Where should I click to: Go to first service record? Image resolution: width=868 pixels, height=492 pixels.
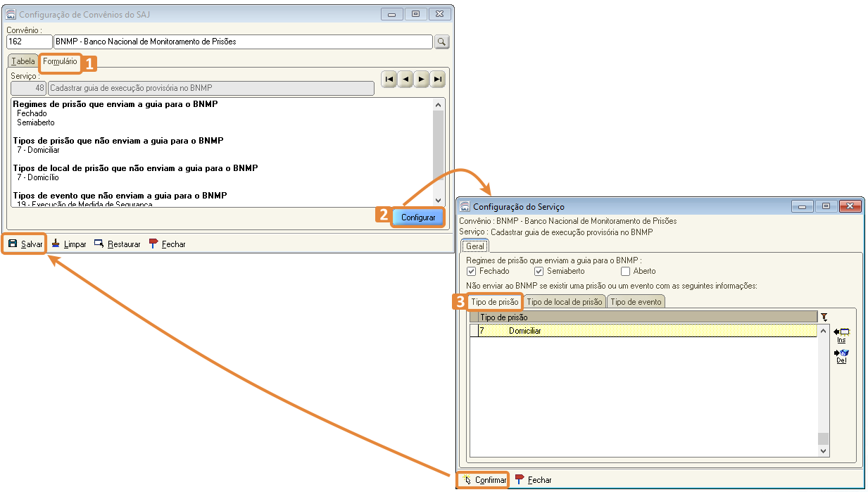(x=389, y=80)
